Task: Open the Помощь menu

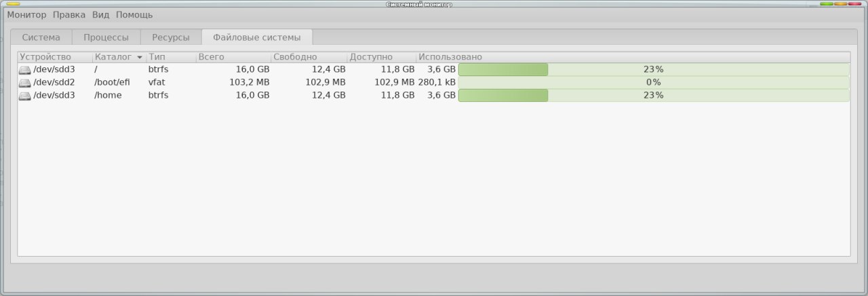Action: click(x=134, y=14)
